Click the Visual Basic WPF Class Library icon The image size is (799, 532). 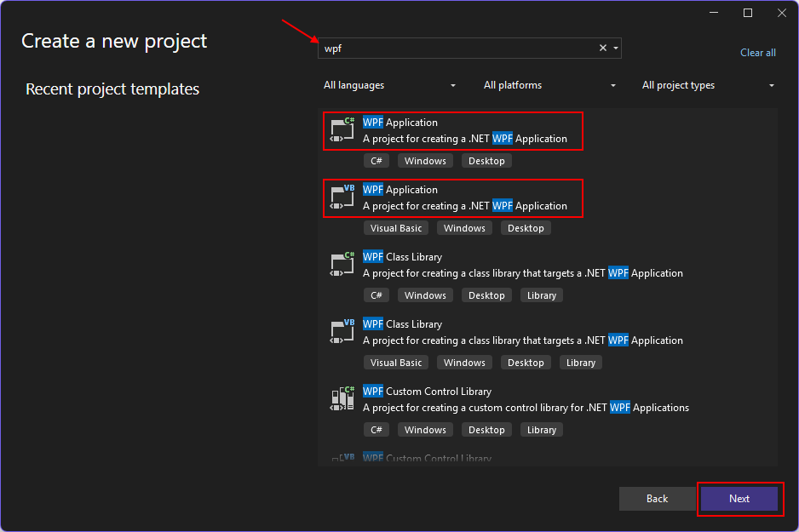(342, 331)
